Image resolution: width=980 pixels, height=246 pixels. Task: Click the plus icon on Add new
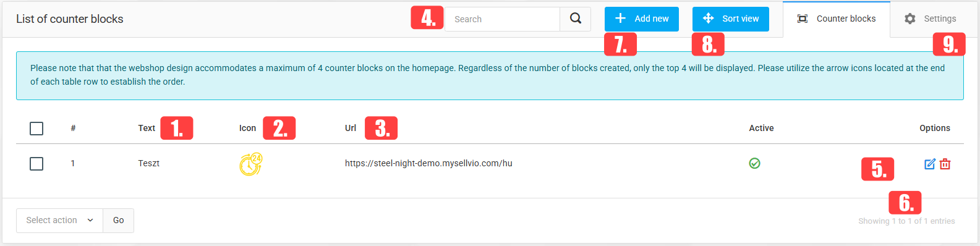click(x=620, y=19)
